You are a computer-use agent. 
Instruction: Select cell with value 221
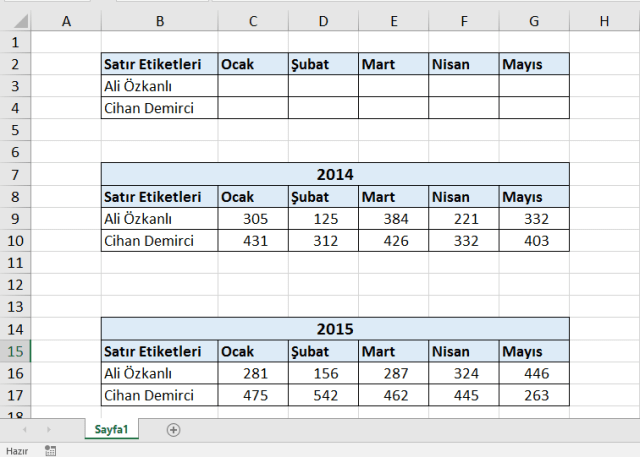(464, 219)
